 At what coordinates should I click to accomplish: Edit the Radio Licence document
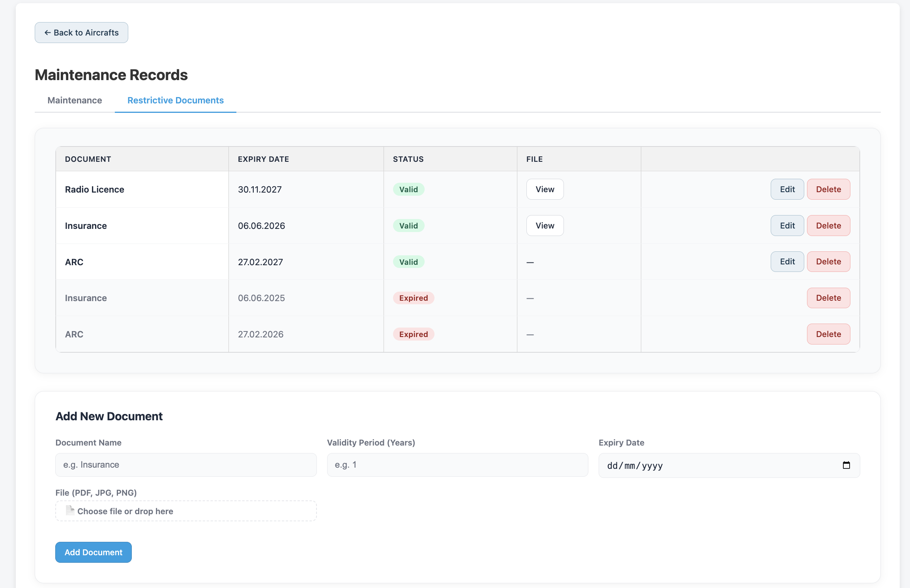click(787, 189)
